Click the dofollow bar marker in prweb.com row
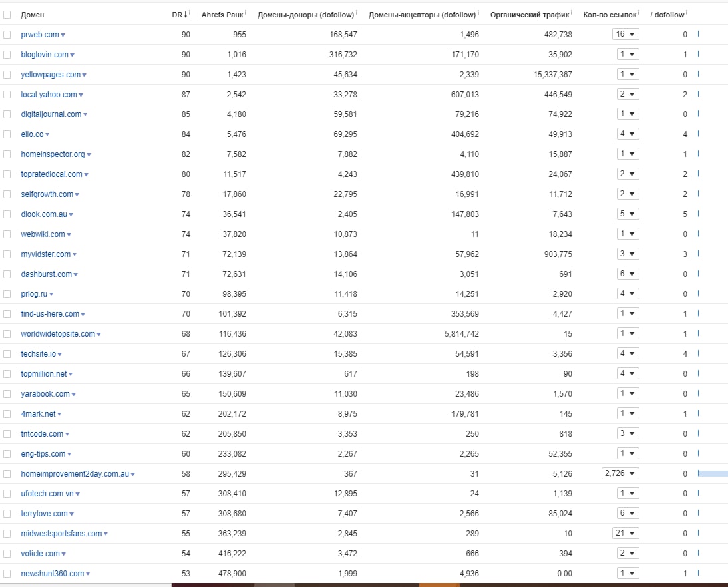This screenshot has width=728, height=587. click(698, 34)
